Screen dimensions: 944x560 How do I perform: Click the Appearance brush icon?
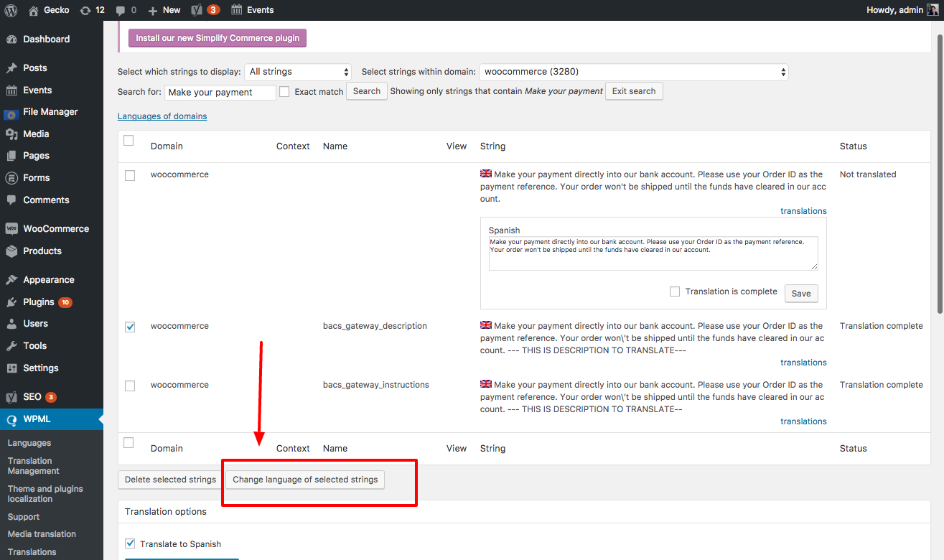coord(11,280)
